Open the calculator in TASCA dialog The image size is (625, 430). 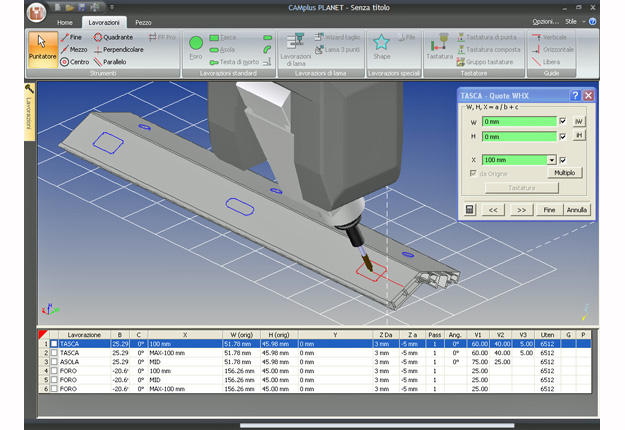click(x=470, y=210)
